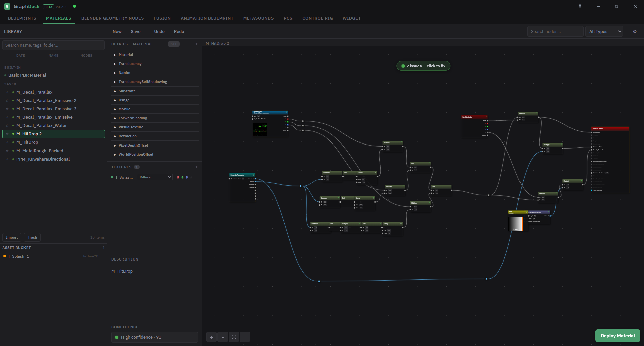The image size is (644, 346).
Task: Click the pin icon in the title bar
Action: click(x=580, y=6)
